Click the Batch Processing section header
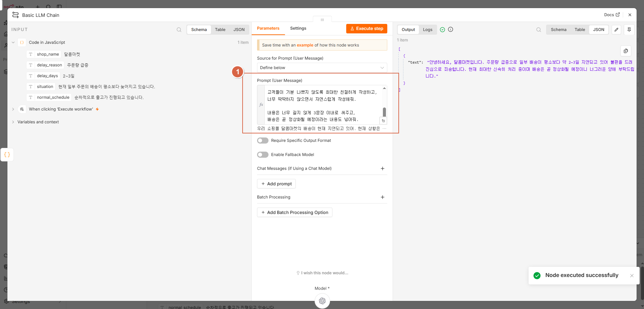 274,197
